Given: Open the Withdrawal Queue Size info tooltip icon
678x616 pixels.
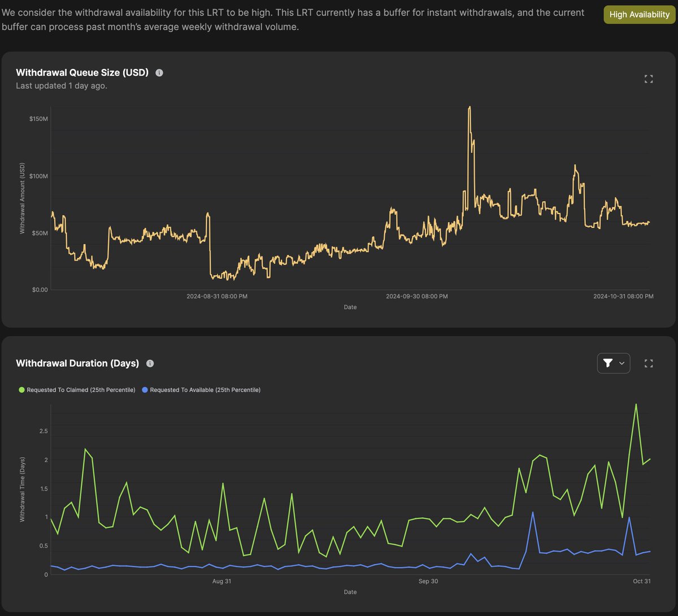Looking at the screenshot, I should (159, 72).
